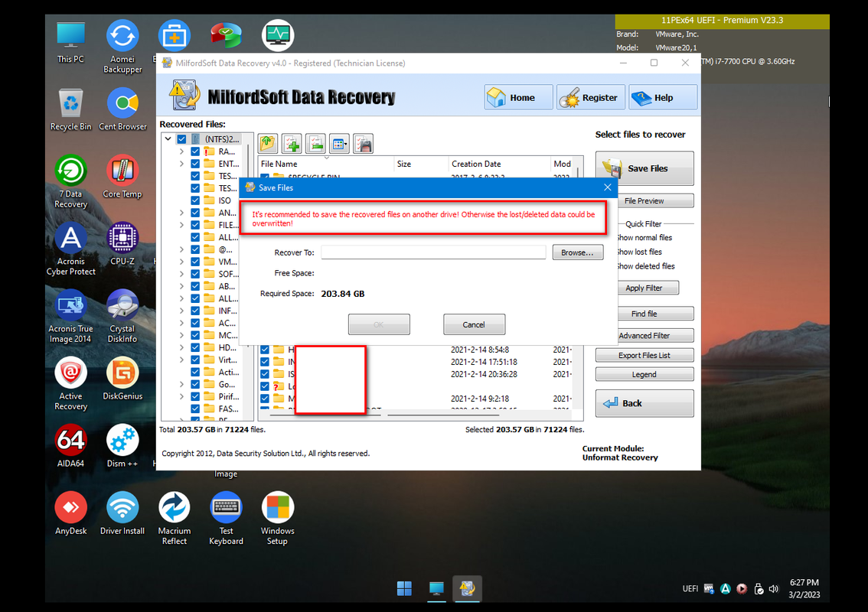Click the large Save Files button
The height and width of the screenshot is (612, 868).
click(x=644, y=168)
